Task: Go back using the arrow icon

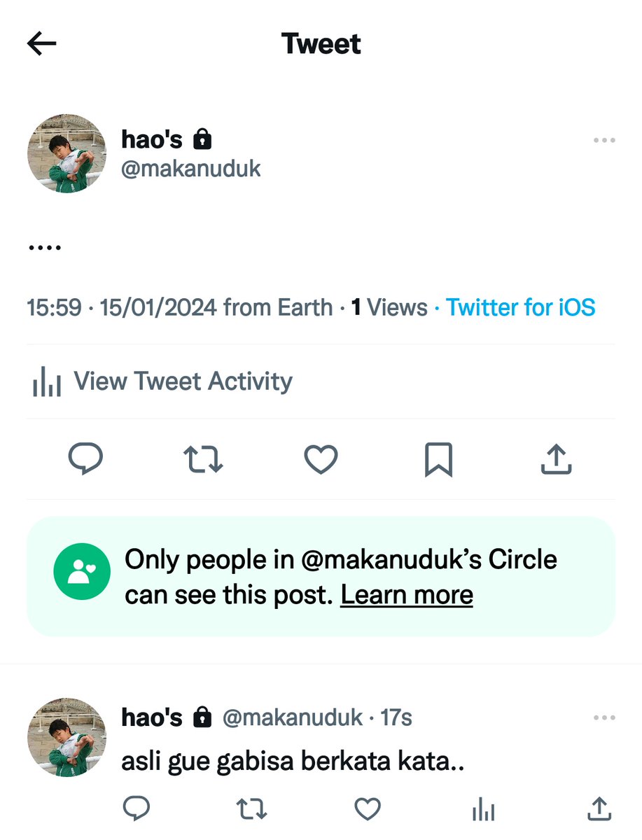Action: (x=41, y=43)
